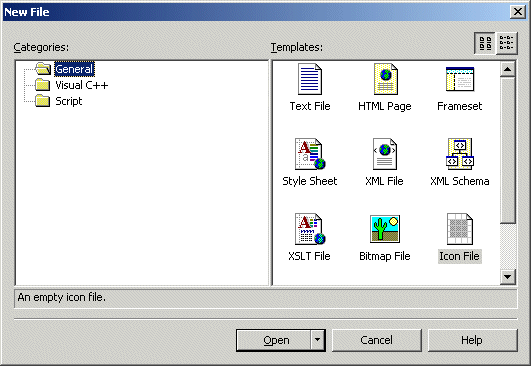Open the dropdown arrow beside Open button
Viewport: 531px width, 366px height.
point(317,340)
